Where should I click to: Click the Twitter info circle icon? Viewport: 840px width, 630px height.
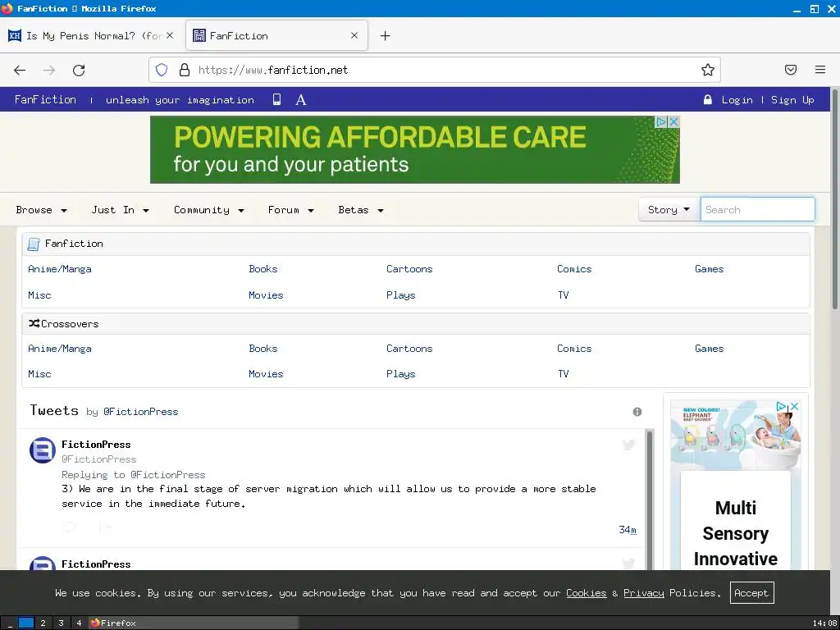pos(637,412)
